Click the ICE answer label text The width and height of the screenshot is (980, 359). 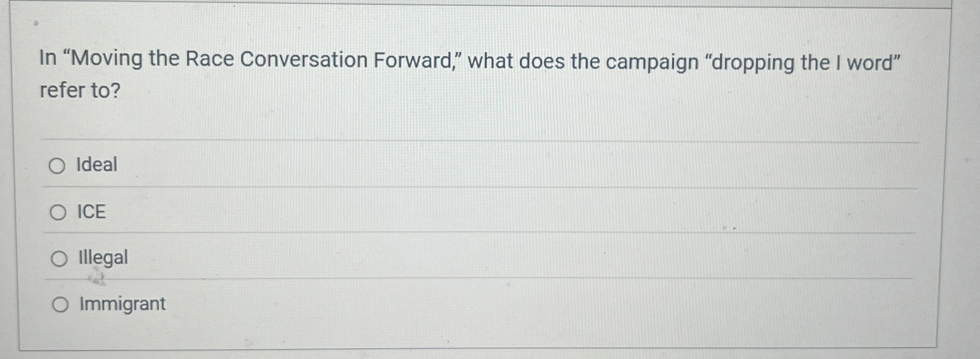tap(91, 212)
